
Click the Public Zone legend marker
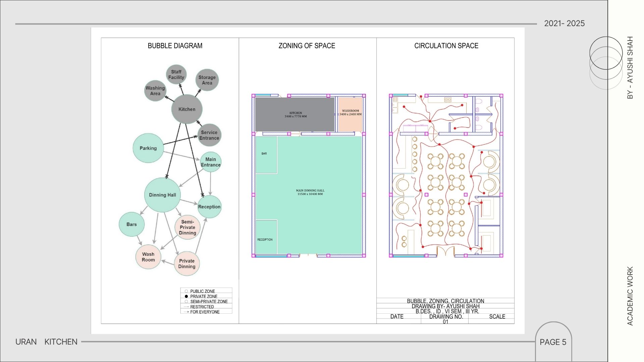[186, 291]
